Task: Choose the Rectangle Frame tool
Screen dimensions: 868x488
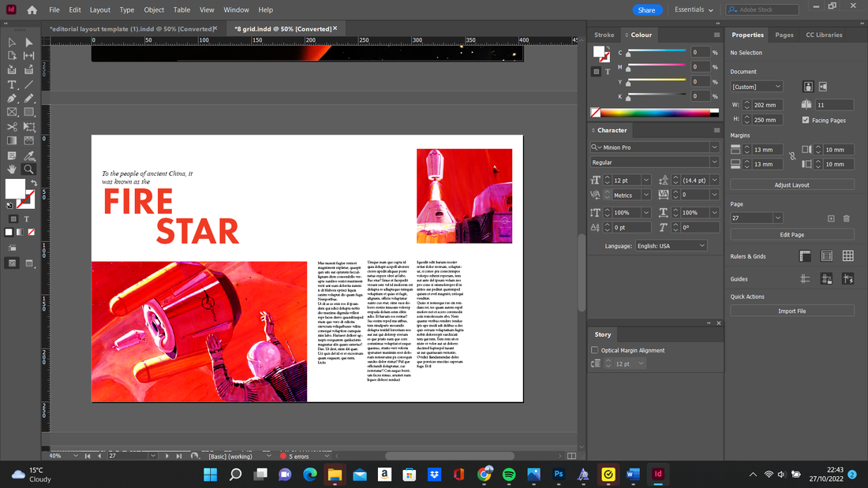Action: [x=12, y=112]
